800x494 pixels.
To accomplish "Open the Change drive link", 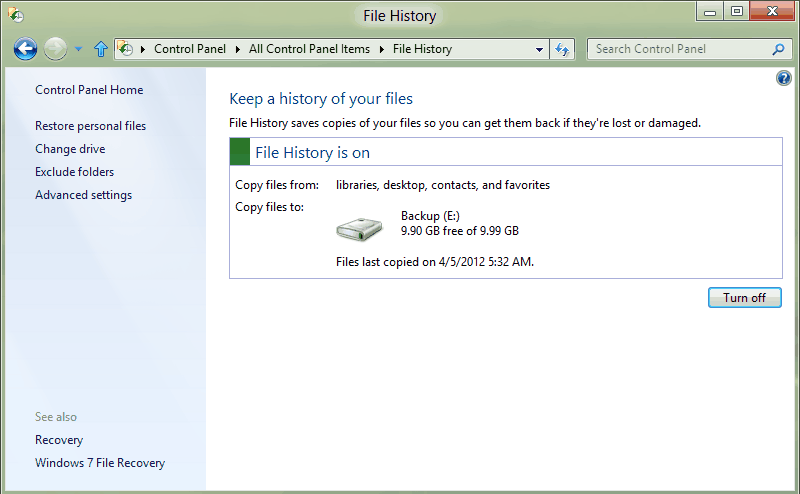I will pos(70,149).
